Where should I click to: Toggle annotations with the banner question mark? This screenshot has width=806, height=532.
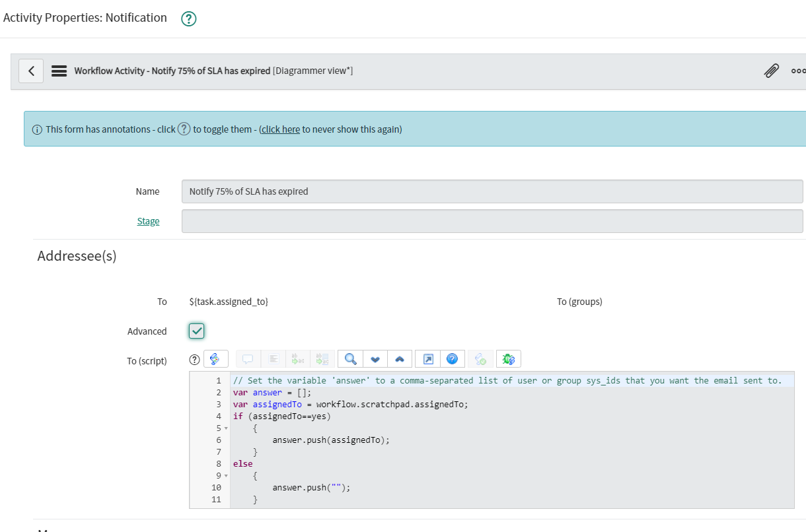pos(183,129)
